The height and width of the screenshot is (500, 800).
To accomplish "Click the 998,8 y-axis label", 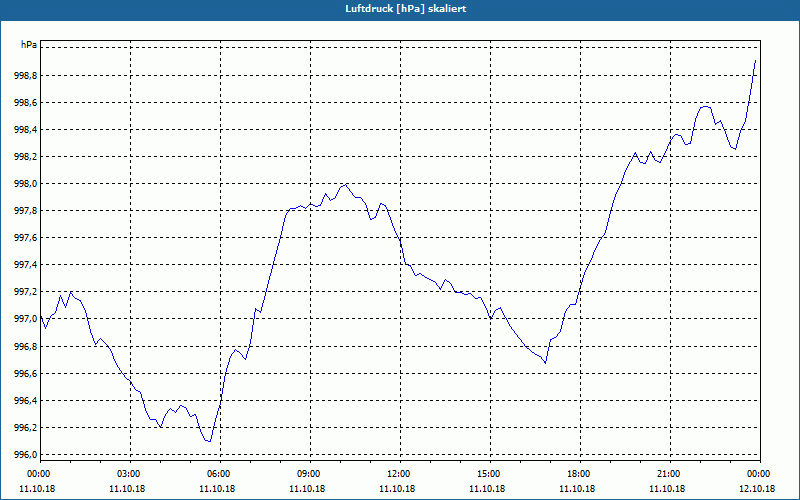I will pyautogui.click(x=25, y=76).
